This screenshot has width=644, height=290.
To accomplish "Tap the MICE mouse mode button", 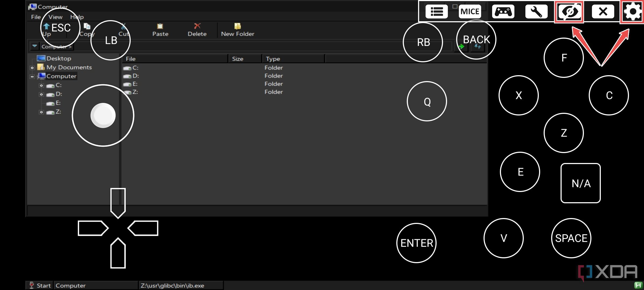I will [x=470, y=12].
